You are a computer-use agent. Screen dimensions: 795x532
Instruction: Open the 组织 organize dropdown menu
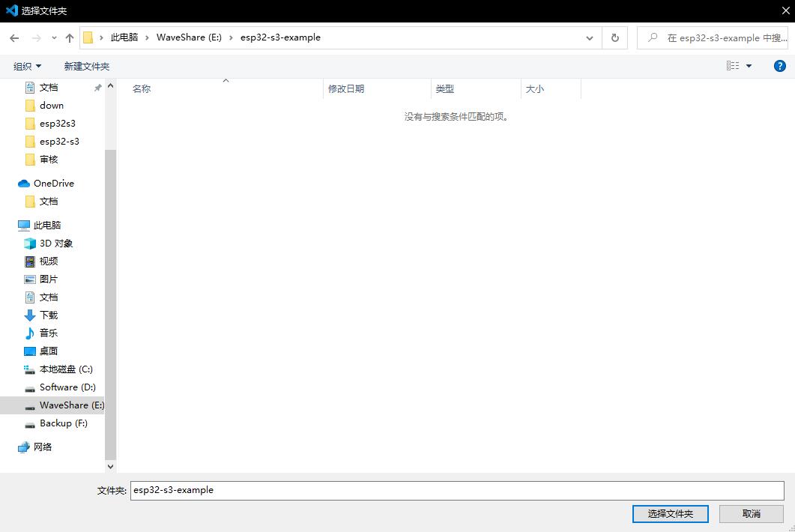pyautogui.click(x=28, y=66)
